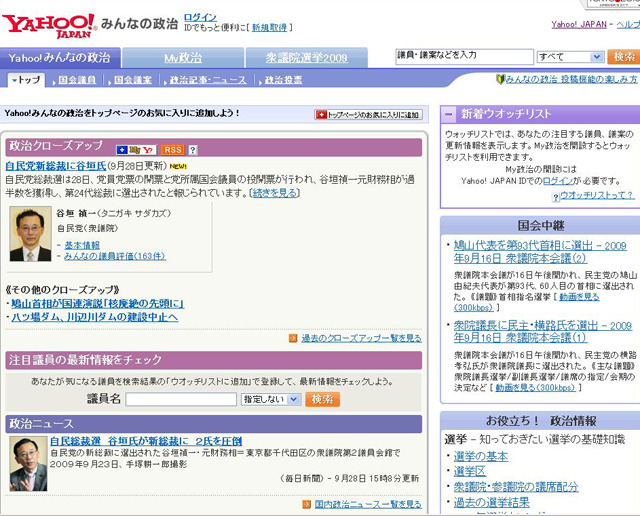Open the 政治記事・ニュース navigation item

click(x=208, y=80)
